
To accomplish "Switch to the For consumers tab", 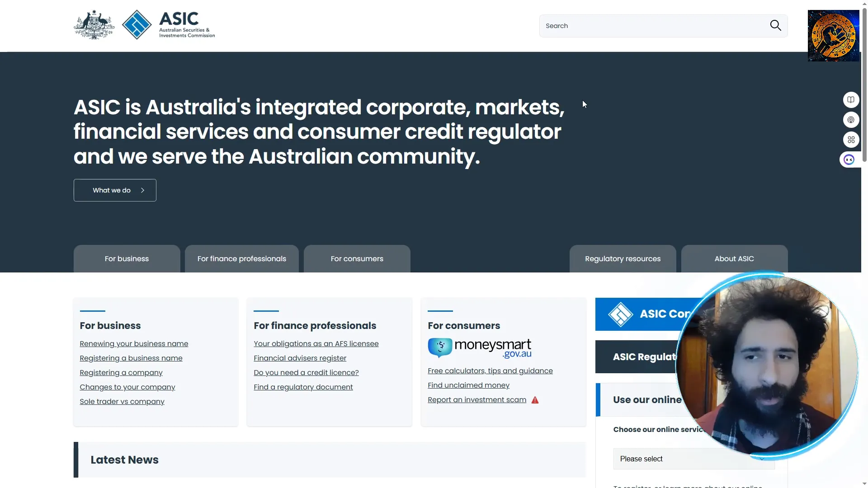I will point(357,258).
